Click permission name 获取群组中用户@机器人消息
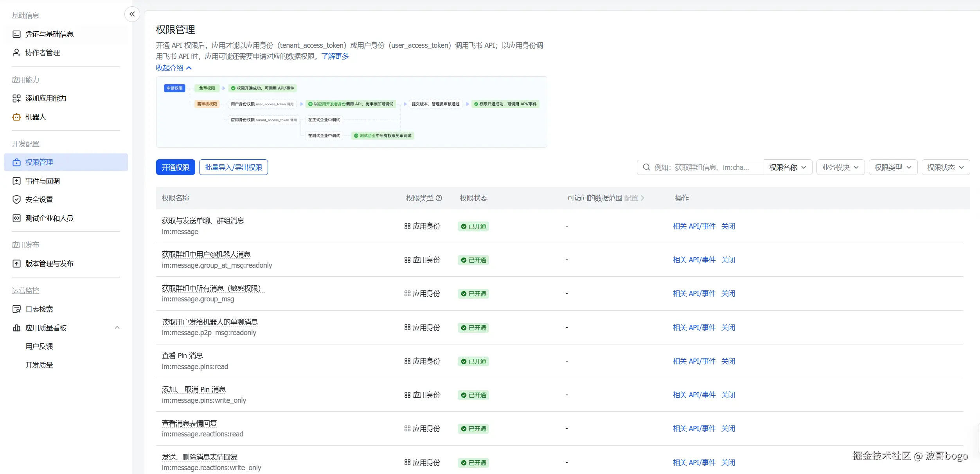Image resolution: width=980 pixels, height=474 pixels. (x=206, y=254)
